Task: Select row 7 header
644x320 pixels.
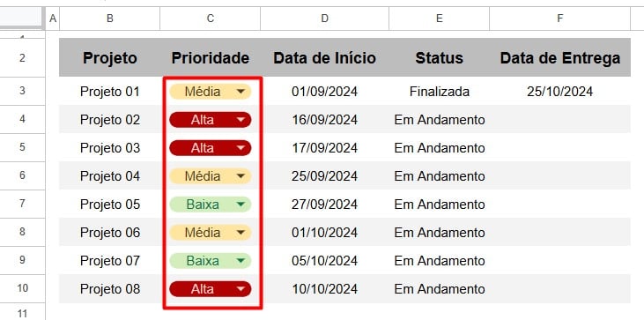Action: click(22, 204)
